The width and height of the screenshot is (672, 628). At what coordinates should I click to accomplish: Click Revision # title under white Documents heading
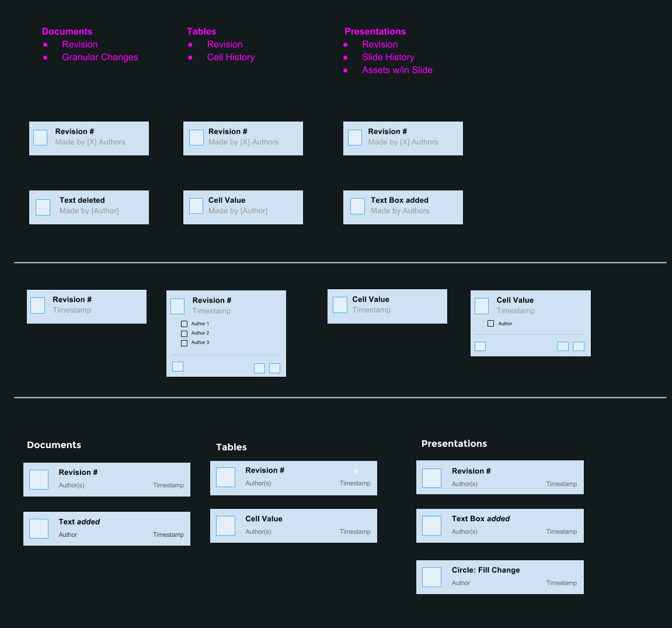coord(78,472)
